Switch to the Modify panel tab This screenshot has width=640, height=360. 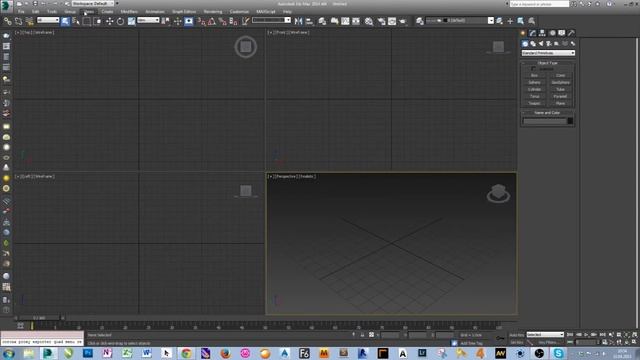[533, 33]
